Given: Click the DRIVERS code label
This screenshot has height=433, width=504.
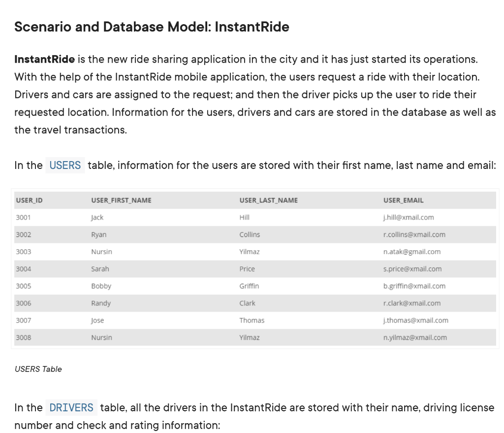Looking at the screenshot, I should tap(71, 407).
